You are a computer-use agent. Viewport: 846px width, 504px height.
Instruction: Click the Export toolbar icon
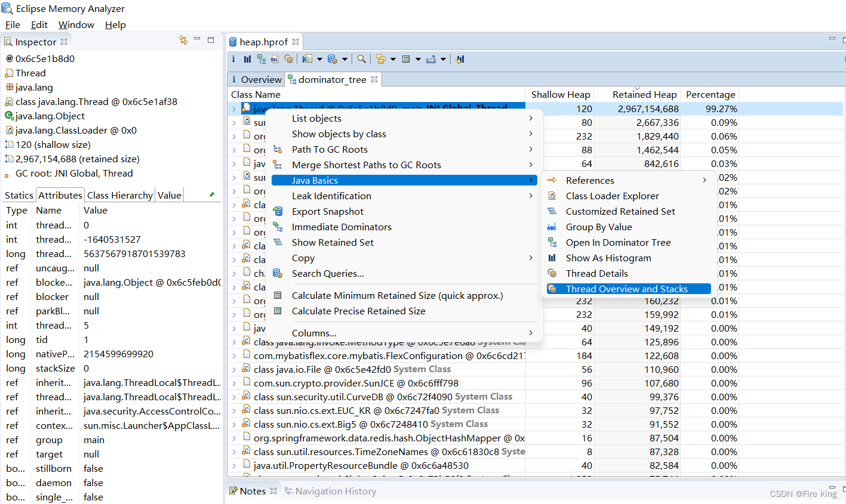[x=431, y=59]
